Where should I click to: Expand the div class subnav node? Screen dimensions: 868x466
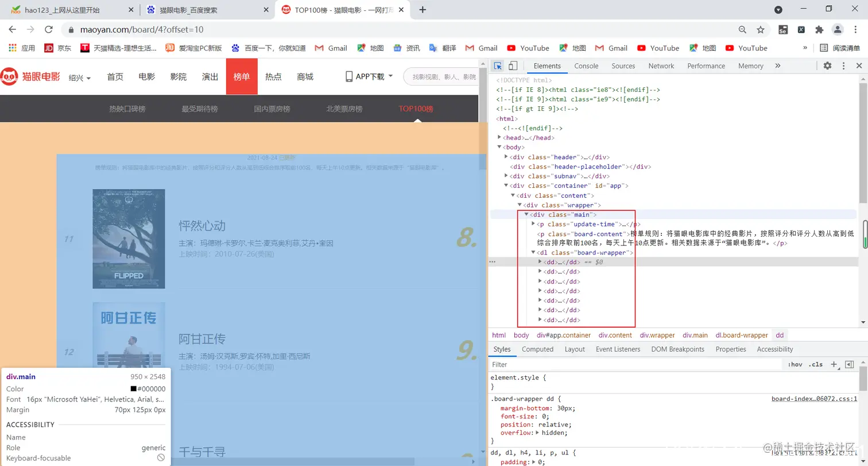(506, 176)
